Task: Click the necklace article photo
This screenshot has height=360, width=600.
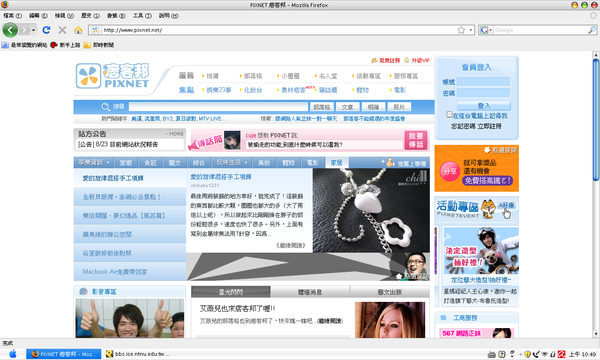Action: point(371,210)
